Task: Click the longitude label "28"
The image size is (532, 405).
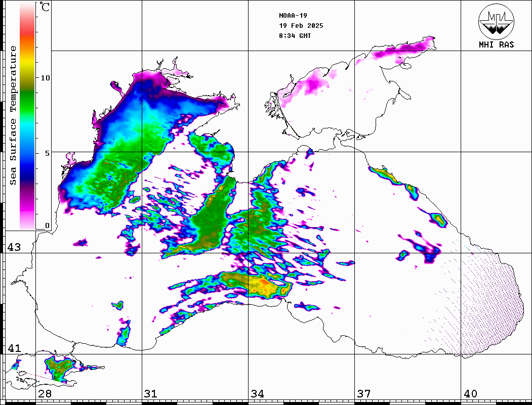Action: 45,394
